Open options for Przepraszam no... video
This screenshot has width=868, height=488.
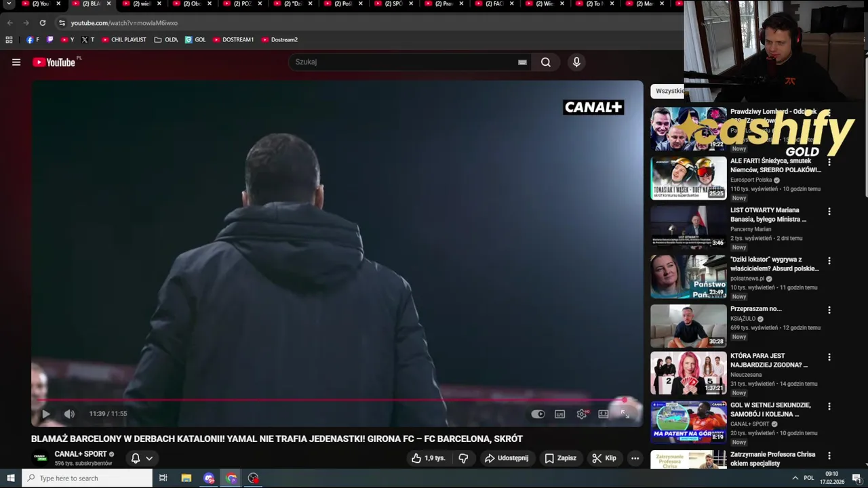click(829, 310)
